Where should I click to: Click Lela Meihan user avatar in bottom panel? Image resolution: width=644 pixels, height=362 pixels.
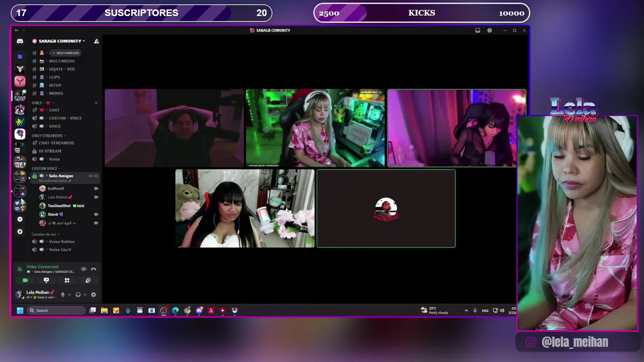[20, 294]
